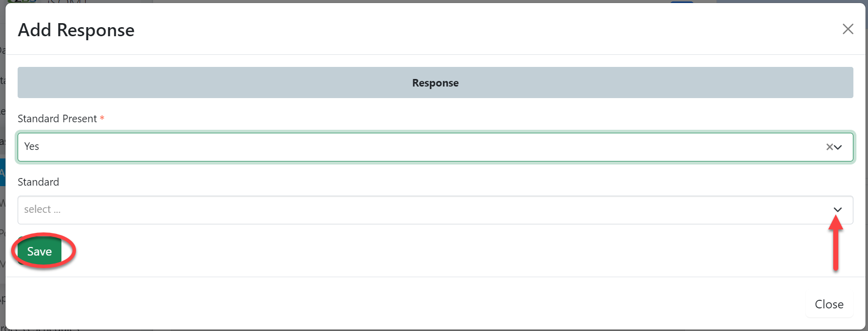Close the Add Response dialog with X icon

tap(848, 29)
